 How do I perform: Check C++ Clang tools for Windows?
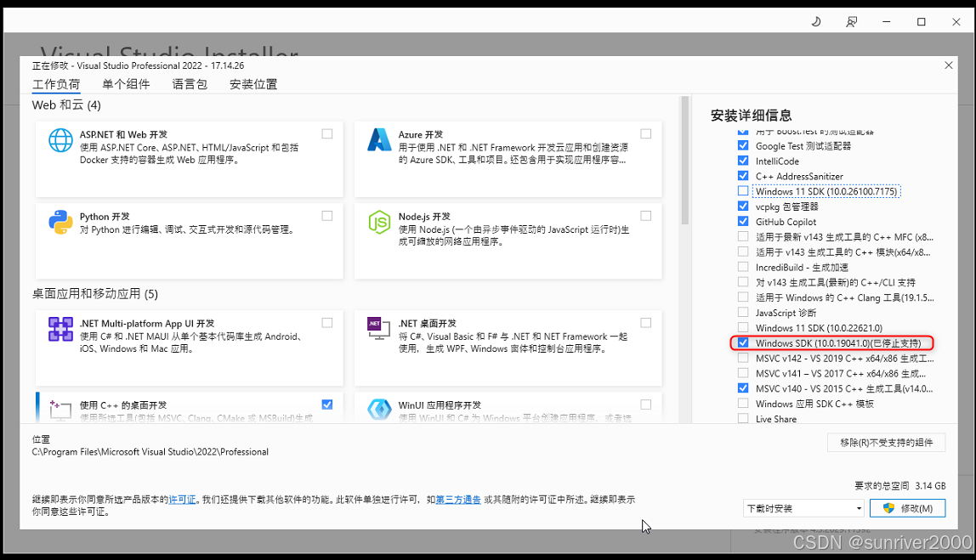click(x=743, y=297)
